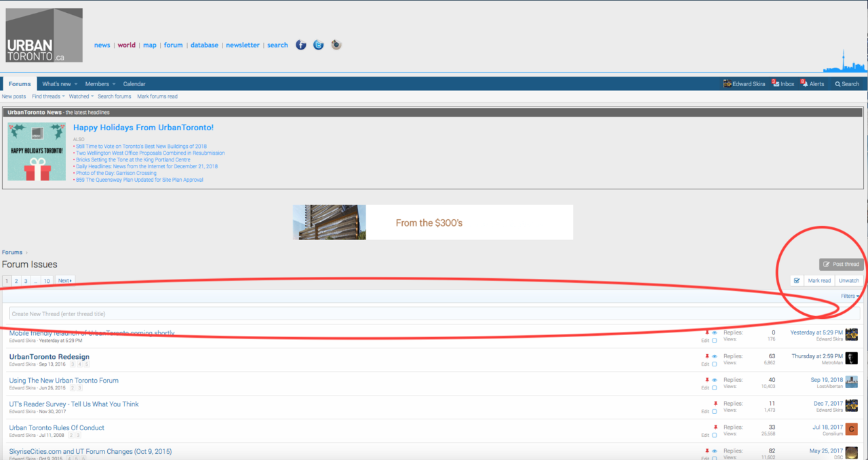Open the Urban Toronto Rules Of Conduct thread

coord(56,427)
